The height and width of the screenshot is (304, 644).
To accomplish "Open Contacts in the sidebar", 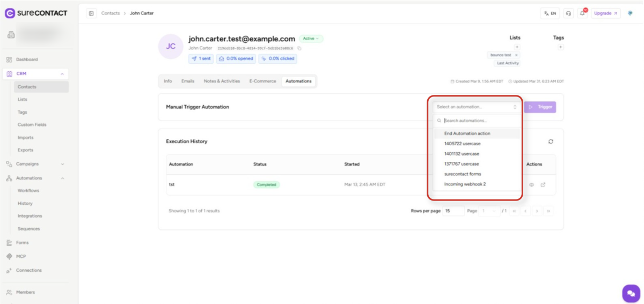I will coord(41,87).
